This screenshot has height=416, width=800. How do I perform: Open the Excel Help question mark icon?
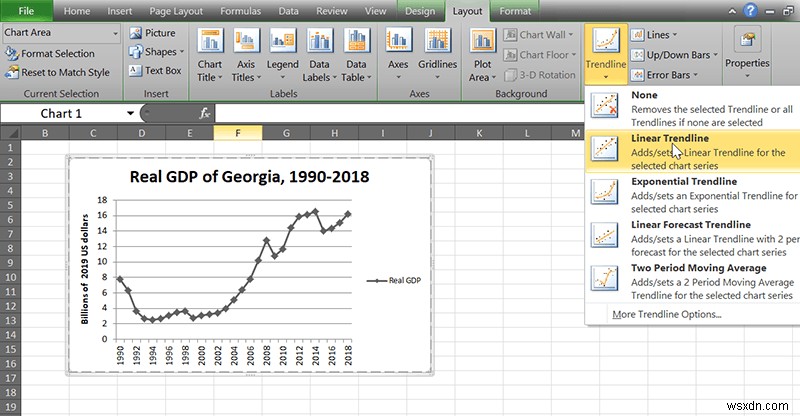coord(750,10)
